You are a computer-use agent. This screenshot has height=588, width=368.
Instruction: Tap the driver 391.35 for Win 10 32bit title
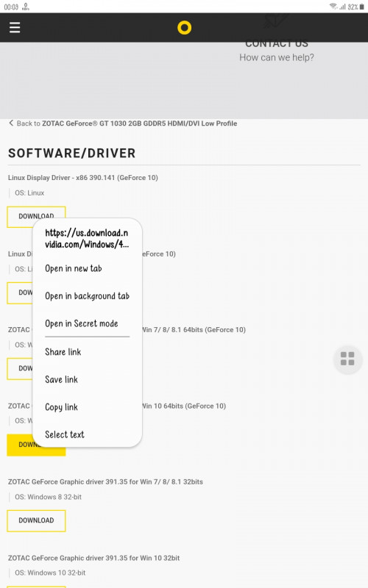(94, 558)
